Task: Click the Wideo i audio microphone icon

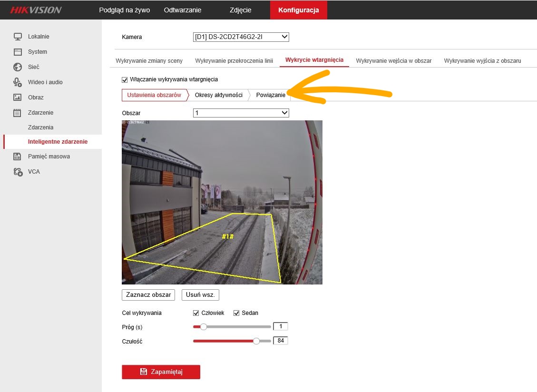Action: click(18, 82)
